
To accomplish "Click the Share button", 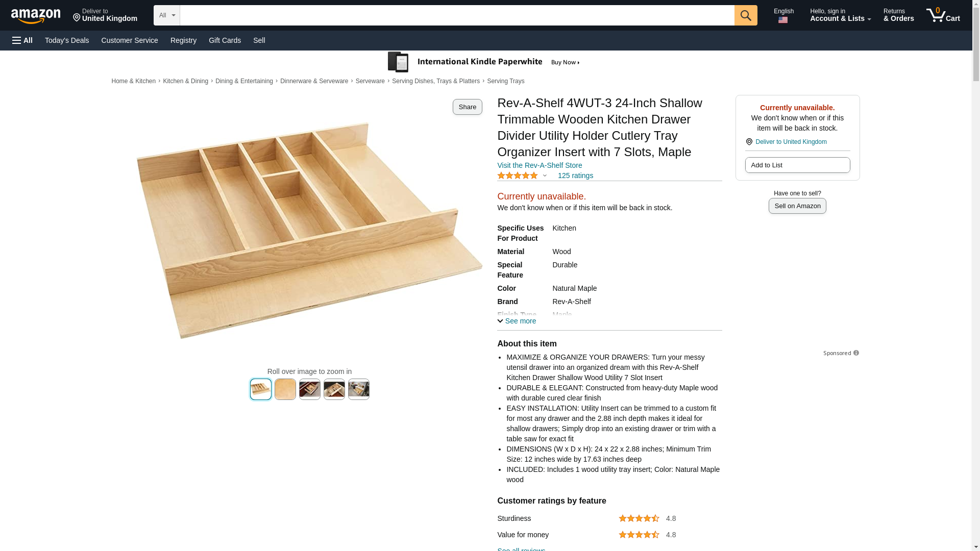I will tap(468, 107).
